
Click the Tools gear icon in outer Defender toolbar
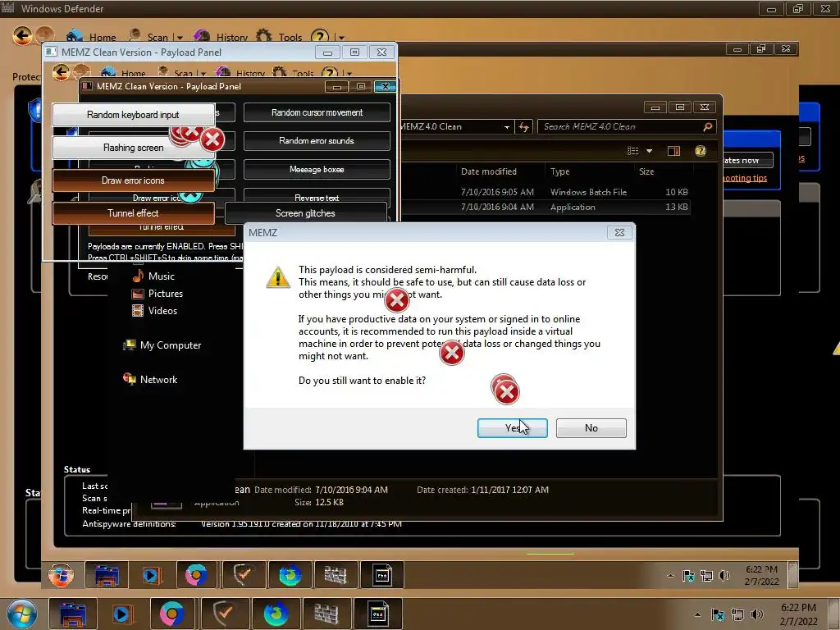click(x=263, y=36)
